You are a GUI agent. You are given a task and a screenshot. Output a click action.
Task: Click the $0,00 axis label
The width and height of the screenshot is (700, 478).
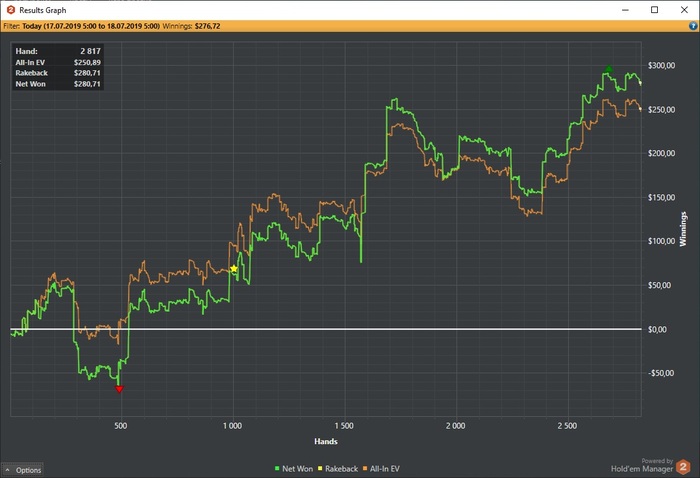pyautogui.click(x=657, y=329)
